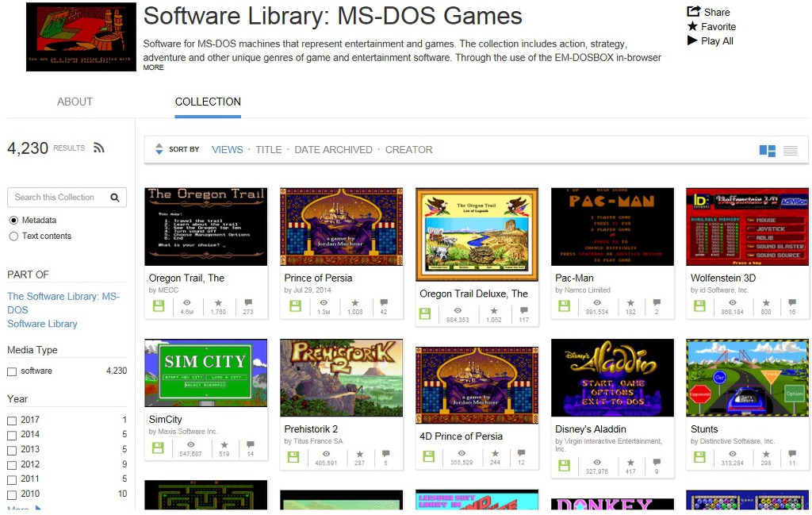This screenshot has height=515, width=812.
Task: Select the Text contents radio button
Action: tap(13, 236)
